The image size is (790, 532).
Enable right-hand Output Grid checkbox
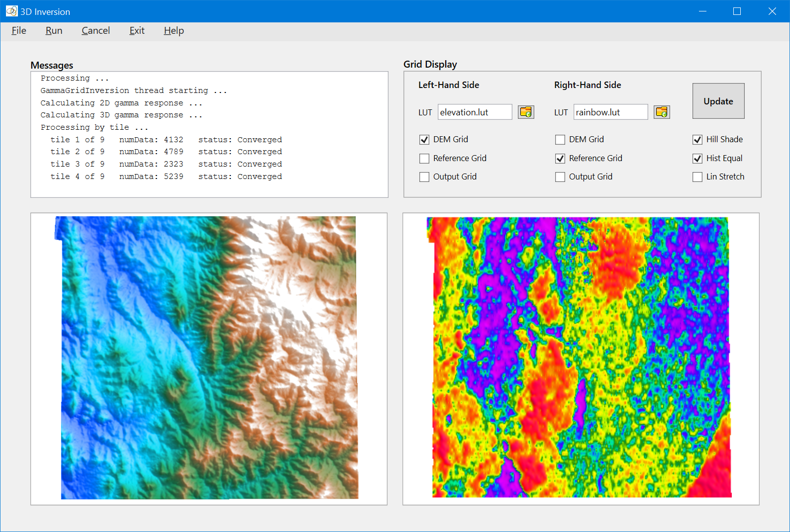560,177
